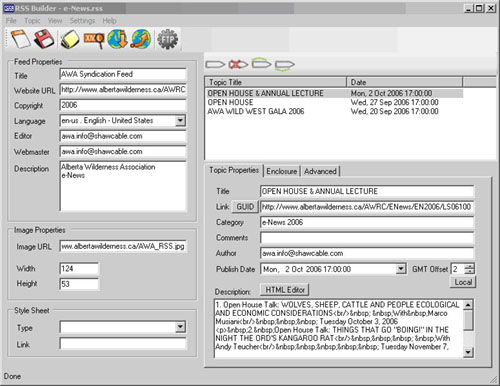The width and height of the screenshot is (500, 386).
Task: Click the feed Title input field
Action: [123, 74]
